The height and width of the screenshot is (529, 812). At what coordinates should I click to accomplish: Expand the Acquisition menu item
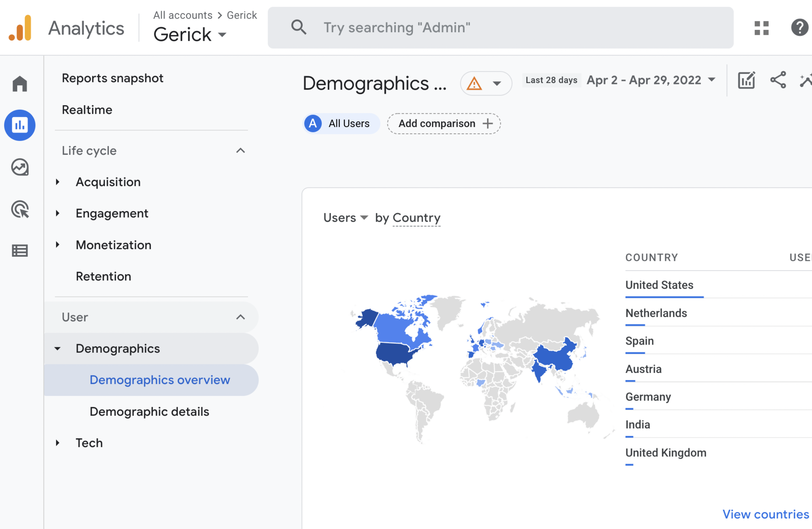pos(108,182)
